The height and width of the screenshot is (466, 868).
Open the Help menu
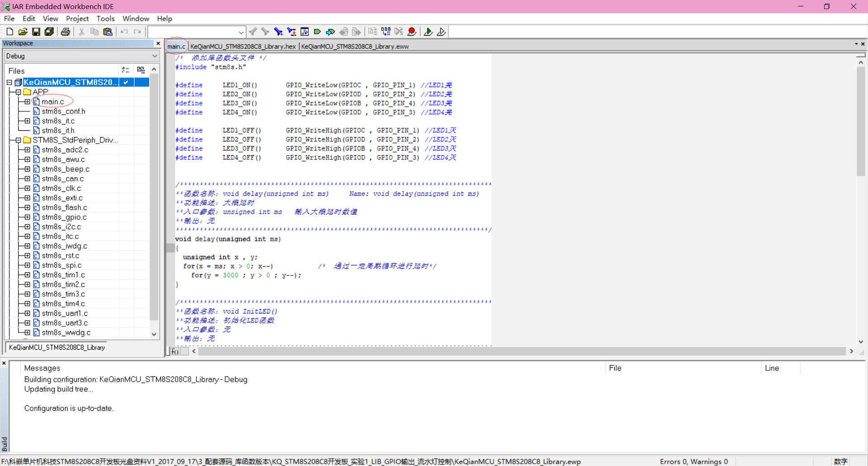[x=165, y=19]
